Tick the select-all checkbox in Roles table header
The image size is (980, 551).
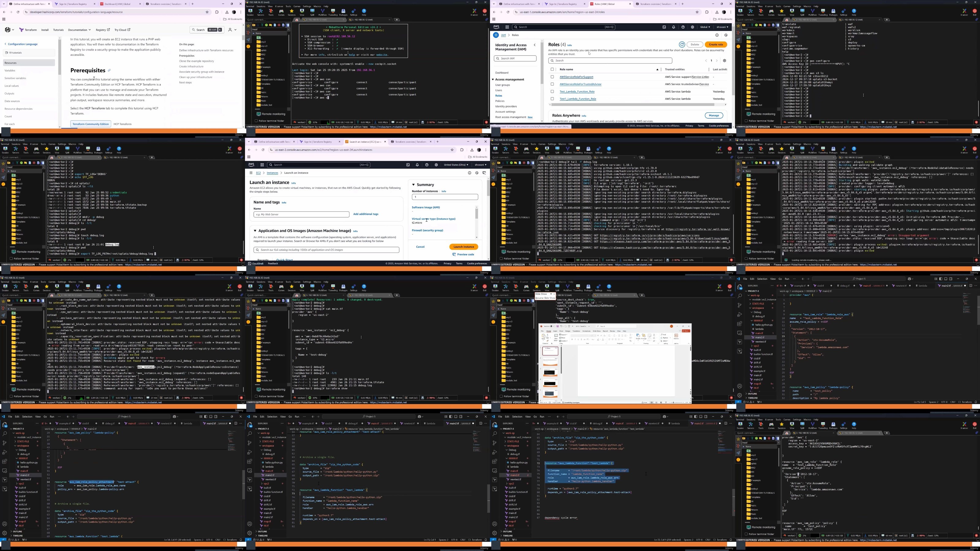(x=552, y=69)
